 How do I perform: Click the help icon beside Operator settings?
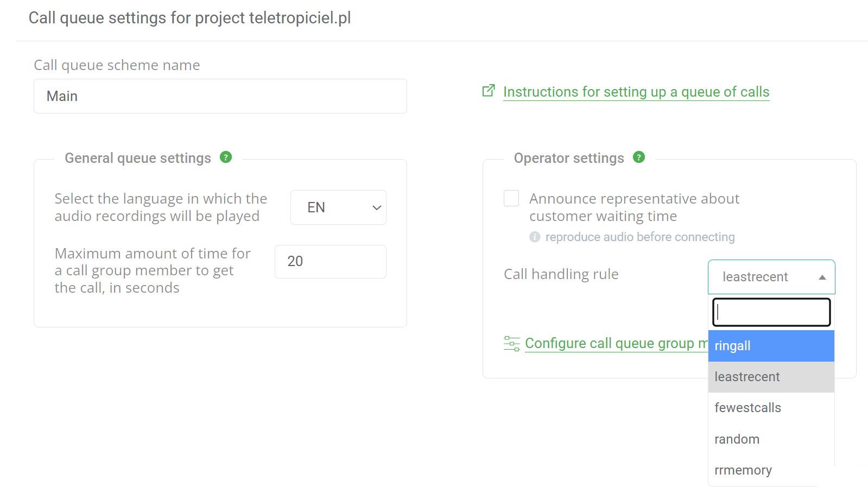[639, 157]
